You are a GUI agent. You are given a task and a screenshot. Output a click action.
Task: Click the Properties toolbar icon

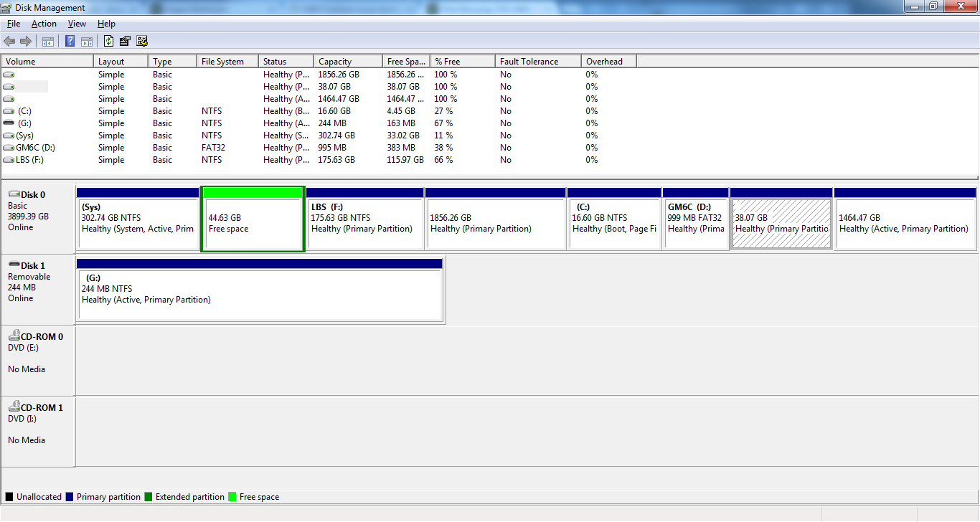126,41
